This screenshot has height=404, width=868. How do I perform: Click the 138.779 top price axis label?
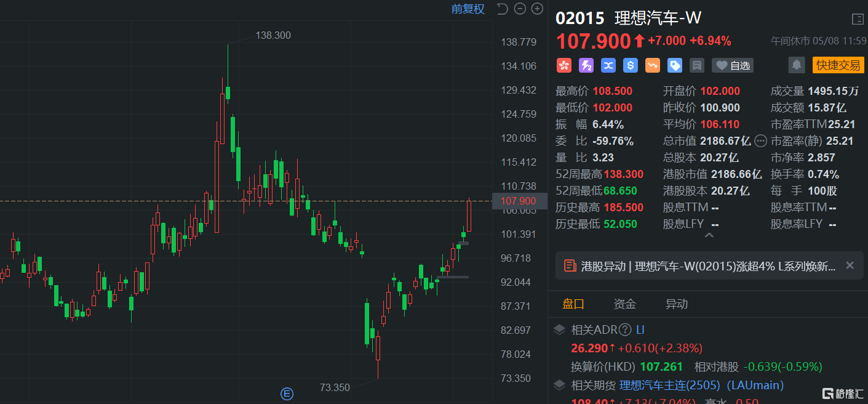click(x=519, y=42)
